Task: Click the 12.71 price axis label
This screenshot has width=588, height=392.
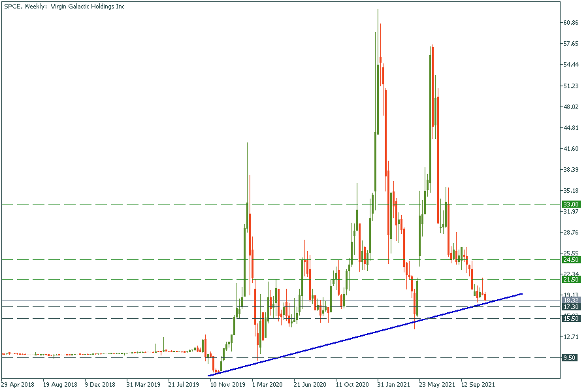Action: [x=572, y=337]
